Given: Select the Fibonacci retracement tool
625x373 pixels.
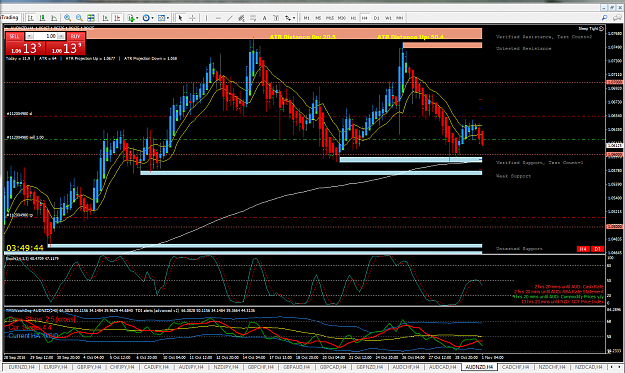Looking at the screenshot, I should point(253,18).
